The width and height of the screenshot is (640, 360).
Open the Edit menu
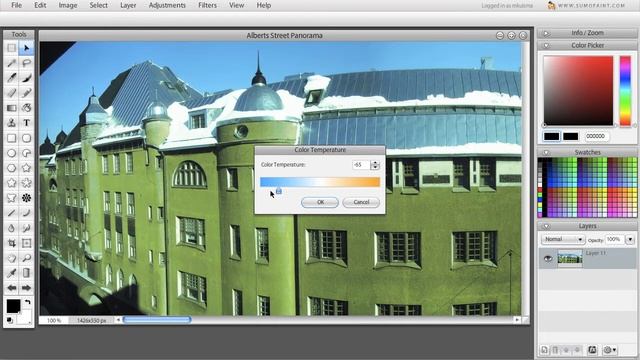click(x=40, y=5)
